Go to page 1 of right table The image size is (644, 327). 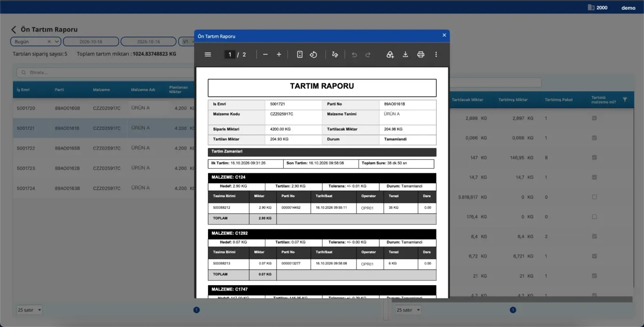(x=513, y=310)
